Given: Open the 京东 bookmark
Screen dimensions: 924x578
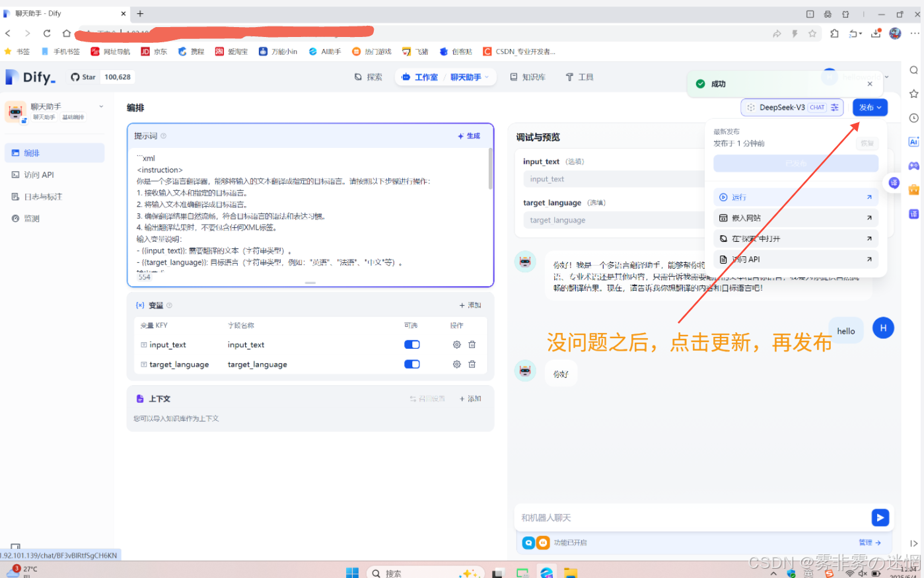Looking at the screenshot, I should [x=154, y=52].
